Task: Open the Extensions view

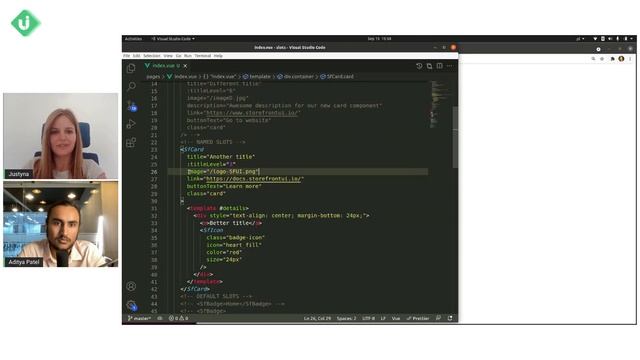Action: [x=131, y=142]
